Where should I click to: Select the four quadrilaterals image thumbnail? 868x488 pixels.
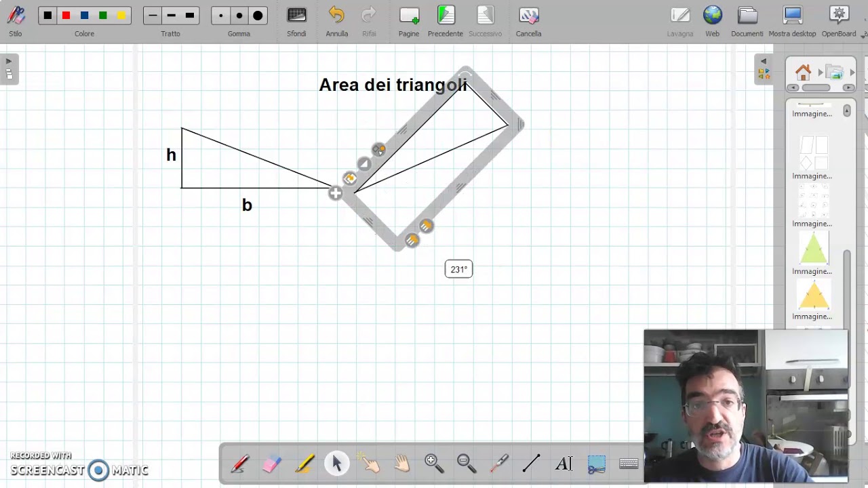pyautogui.click(x=813, y=153)
